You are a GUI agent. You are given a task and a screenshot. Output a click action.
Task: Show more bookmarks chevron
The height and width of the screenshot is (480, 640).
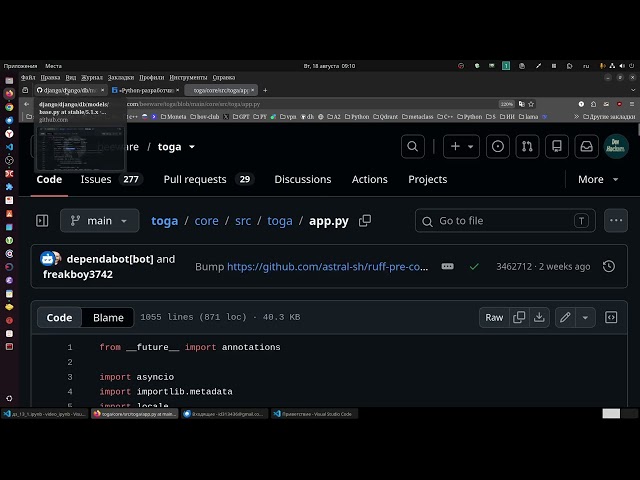pyautogui.click(x=576, y=117)
